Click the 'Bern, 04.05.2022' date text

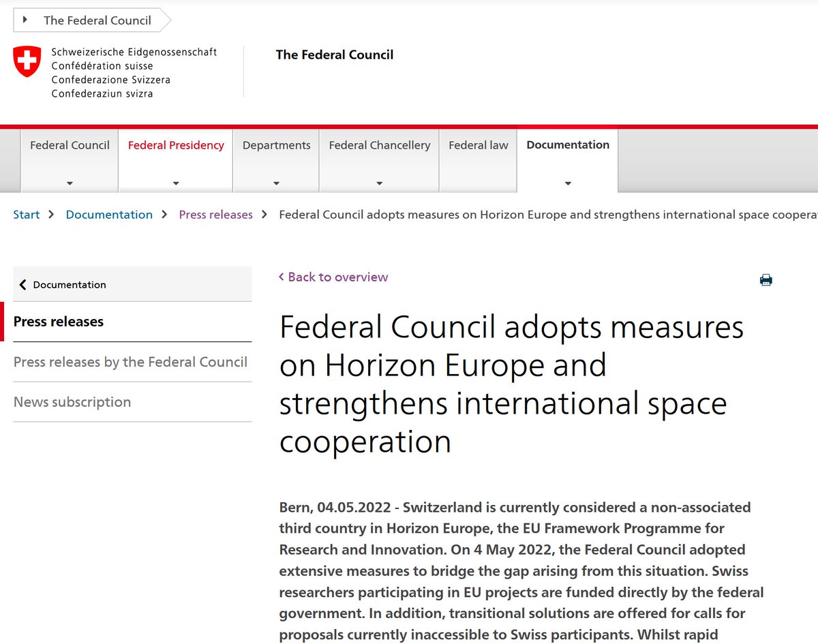[335, 508]
